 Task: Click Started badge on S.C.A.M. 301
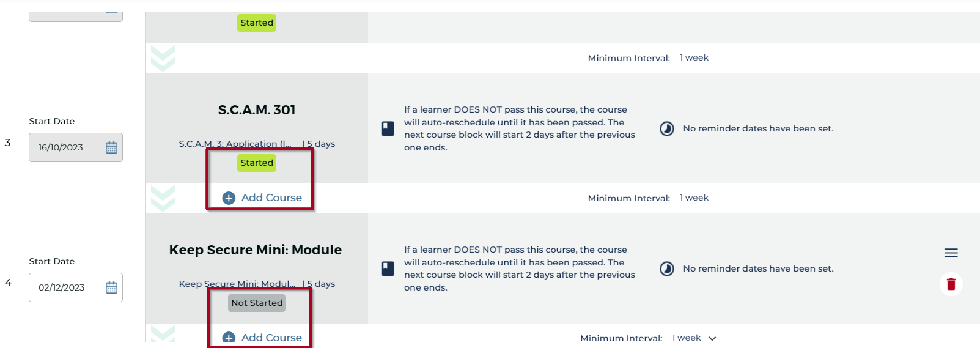257,163
